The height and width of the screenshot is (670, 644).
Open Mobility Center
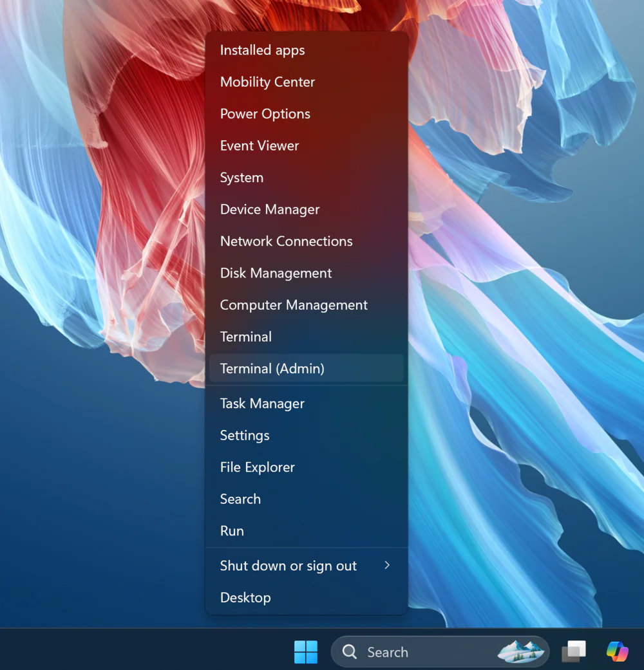pyautogui.click(x=306, y=82)
